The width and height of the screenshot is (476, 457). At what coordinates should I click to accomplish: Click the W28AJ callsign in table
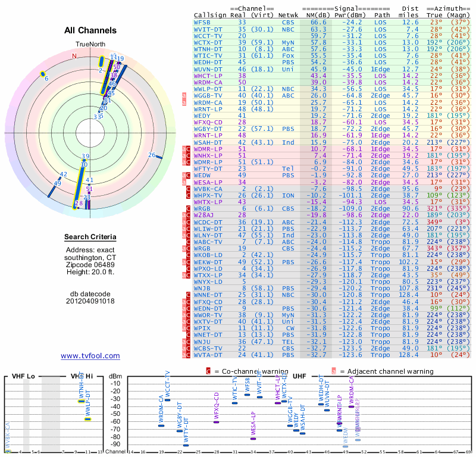click(x=204, y=215)
